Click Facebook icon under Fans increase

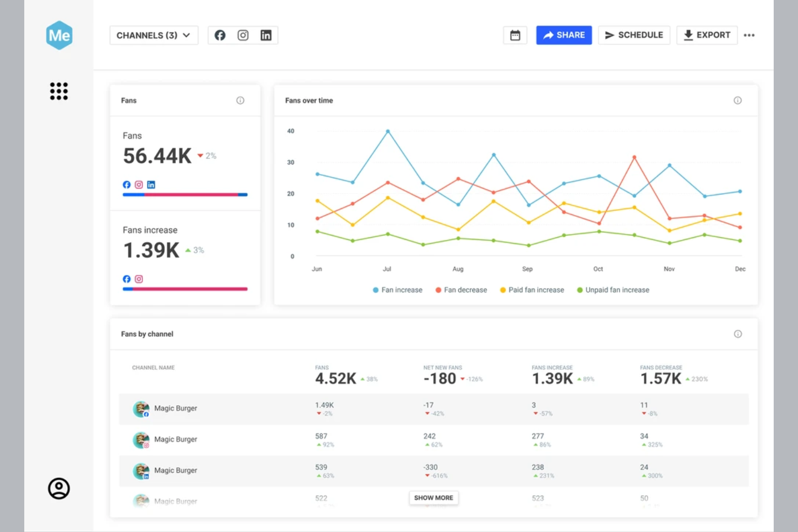[127, 279]
